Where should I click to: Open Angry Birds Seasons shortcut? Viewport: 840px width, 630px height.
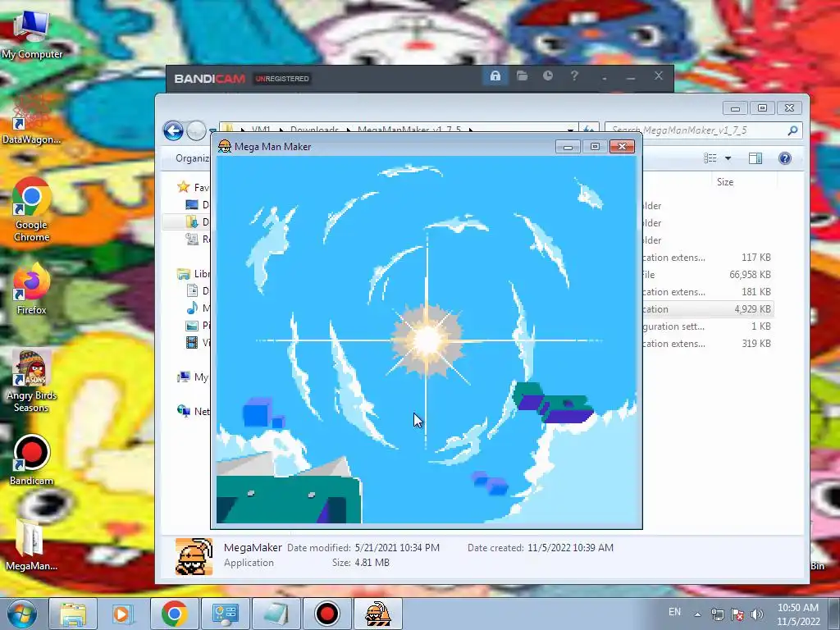(32, 381)
